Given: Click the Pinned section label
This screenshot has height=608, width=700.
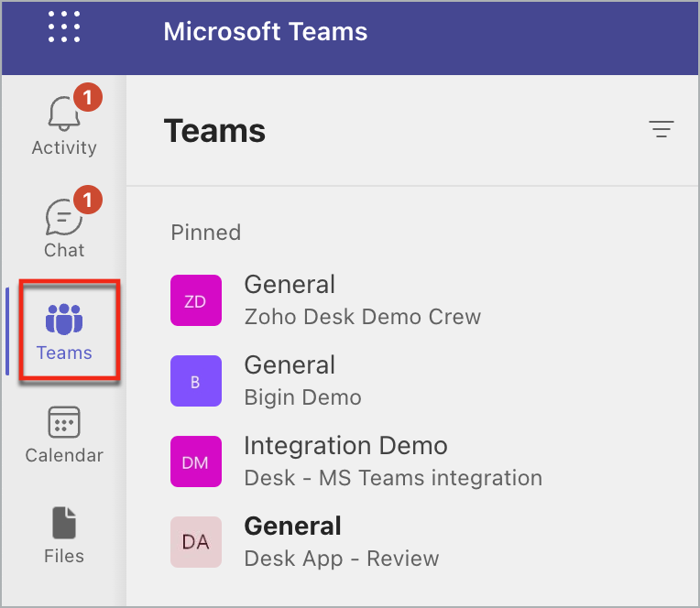Looking at the screenshot, I should pos(206,233).
